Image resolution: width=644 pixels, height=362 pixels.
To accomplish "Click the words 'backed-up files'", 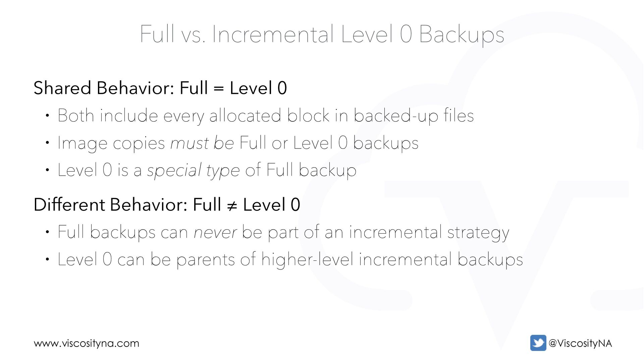I will 414,116.
